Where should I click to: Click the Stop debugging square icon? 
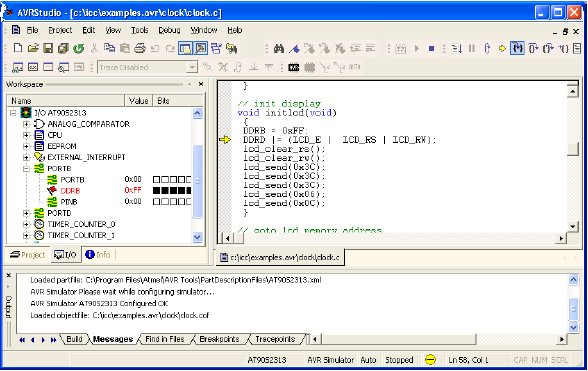[x=431, y=48]
